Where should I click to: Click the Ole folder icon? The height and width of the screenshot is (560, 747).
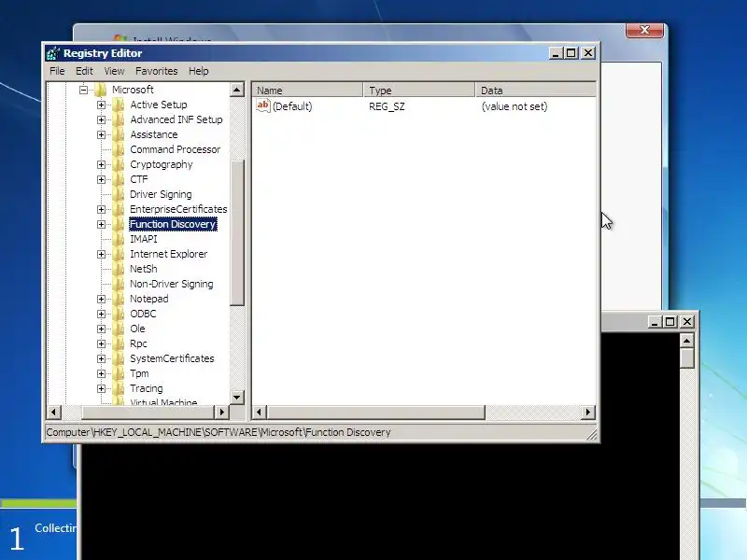point(119,329)
